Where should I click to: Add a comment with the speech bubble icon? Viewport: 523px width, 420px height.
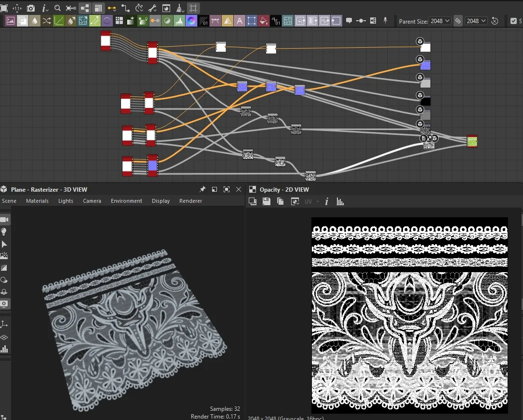(x=349, y=21)
